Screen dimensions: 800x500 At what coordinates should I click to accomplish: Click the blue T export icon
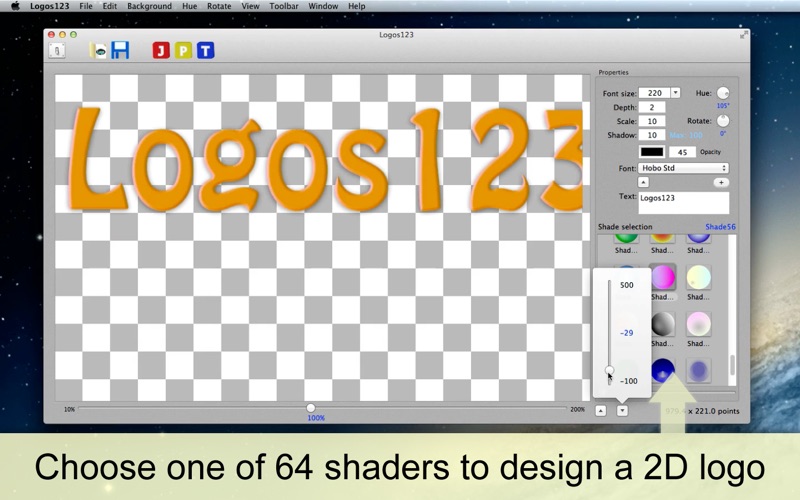(x=206, y=51)
